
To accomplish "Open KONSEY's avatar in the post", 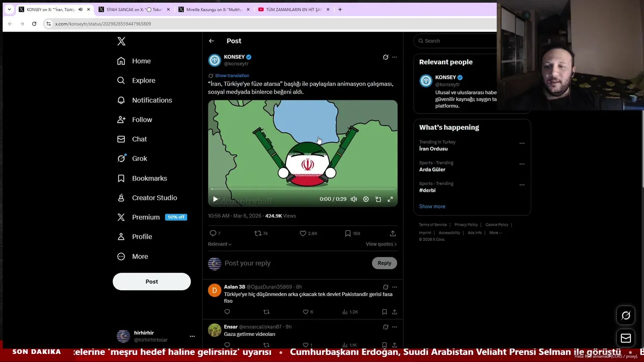I will (x=215, y=60).
